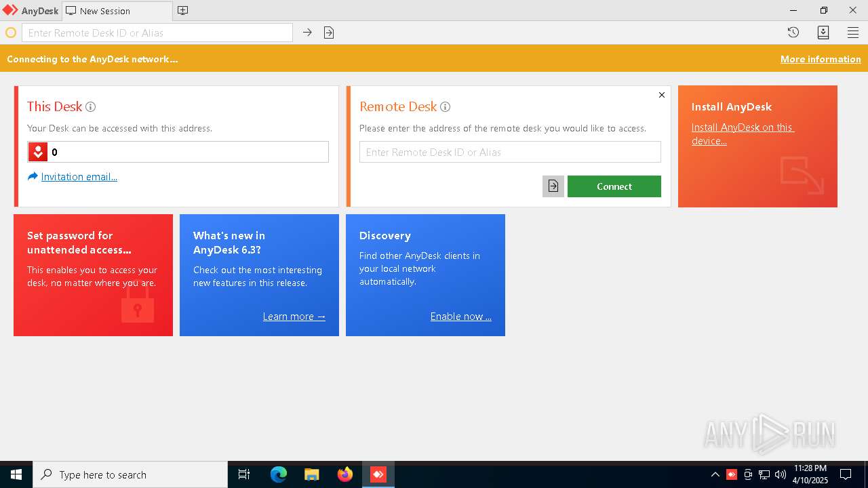The height and width of the screenshot is (488, 868).
Task: Launch Microsoft Edge from taskbar
Action: [279, 474]
